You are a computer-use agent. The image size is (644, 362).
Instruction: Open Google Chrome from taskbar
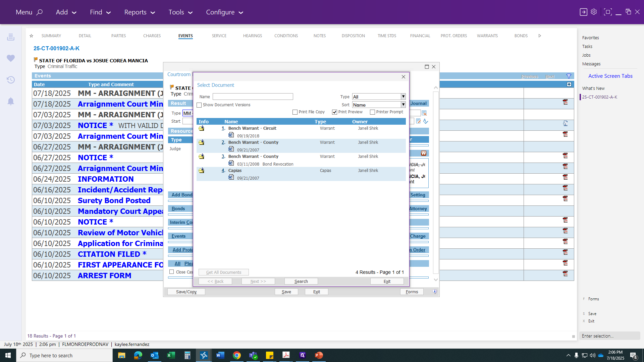coord(237,355)
